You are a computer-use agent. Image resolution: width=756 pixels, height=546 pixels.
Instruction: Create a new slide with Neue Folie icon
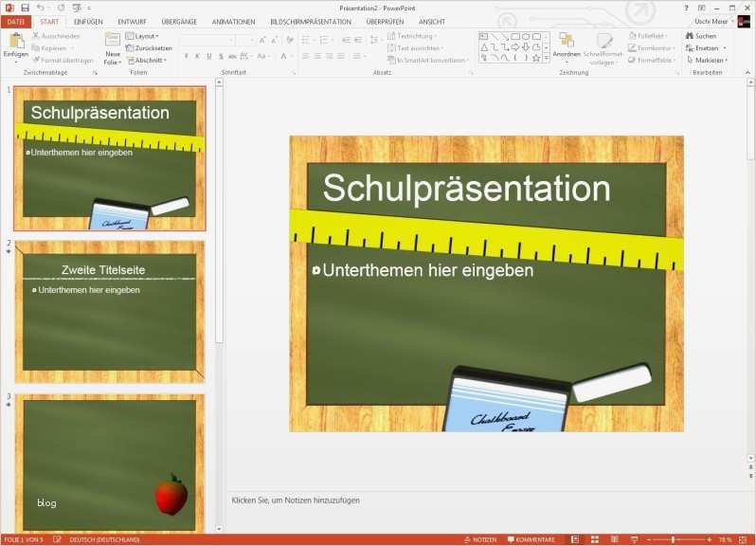[x=113, y=40]
